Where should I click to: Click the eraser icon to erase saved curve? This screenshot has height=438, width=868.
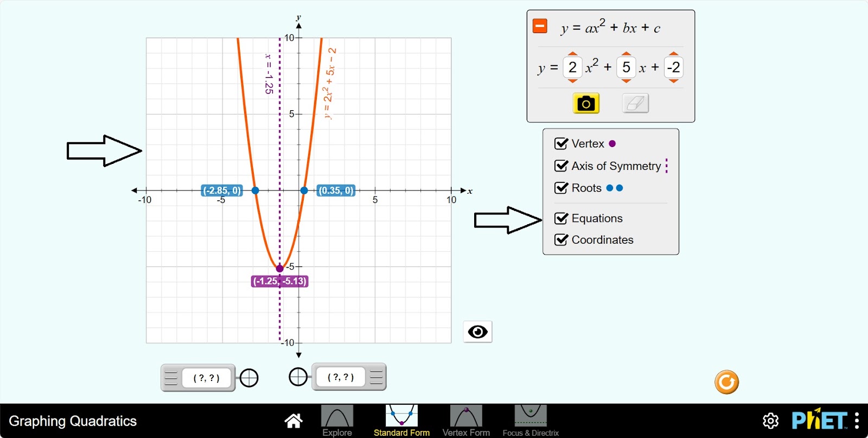click(635, 103)
